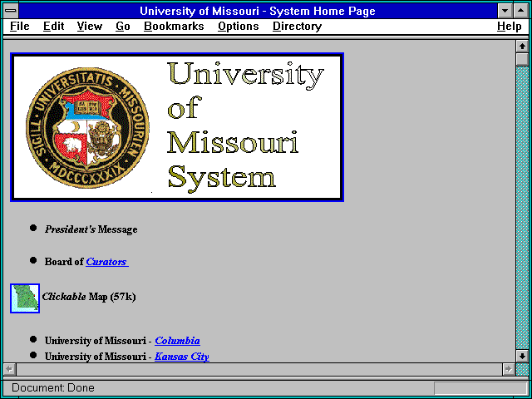Click the University of Missouri System banner image

[177, 127]
